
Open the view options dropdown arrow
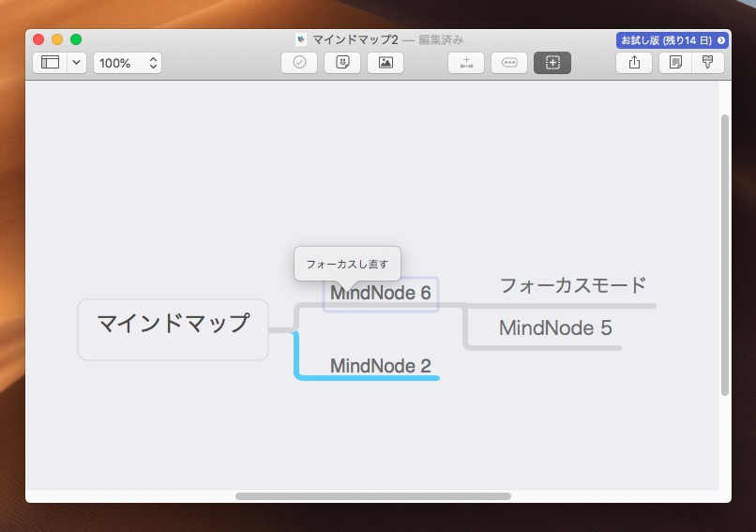click(77, 63)
